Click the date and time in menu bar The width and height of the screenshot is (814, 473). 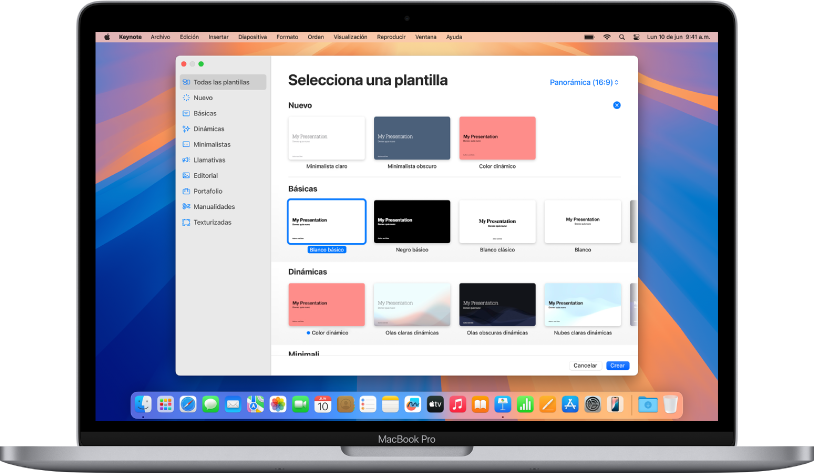(678, 37)
